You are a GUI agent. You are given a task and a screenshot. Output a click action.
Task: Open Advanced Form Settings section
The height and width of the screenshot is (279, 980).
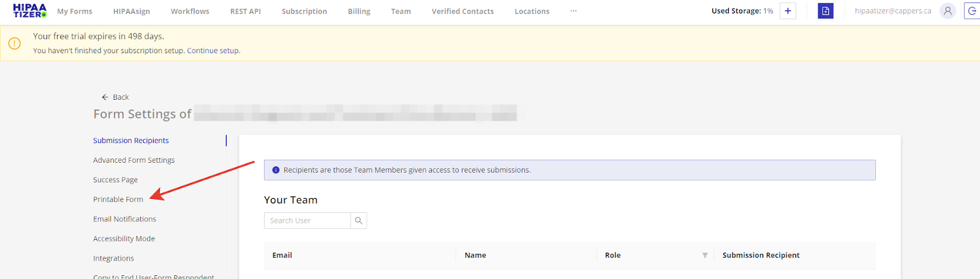pos(134,160)
